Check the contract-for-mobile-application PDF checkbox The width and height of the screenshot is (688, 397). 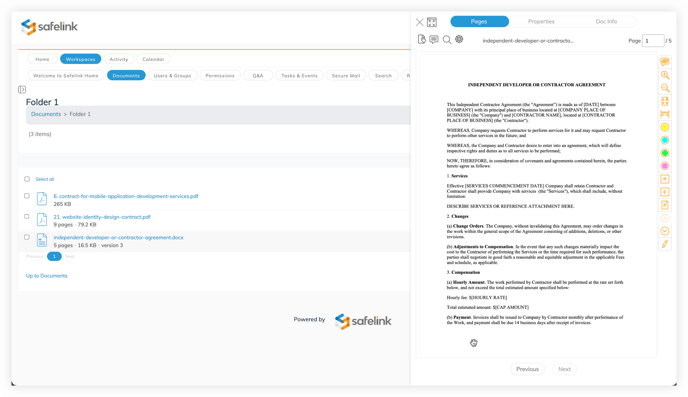pos(27,196)
